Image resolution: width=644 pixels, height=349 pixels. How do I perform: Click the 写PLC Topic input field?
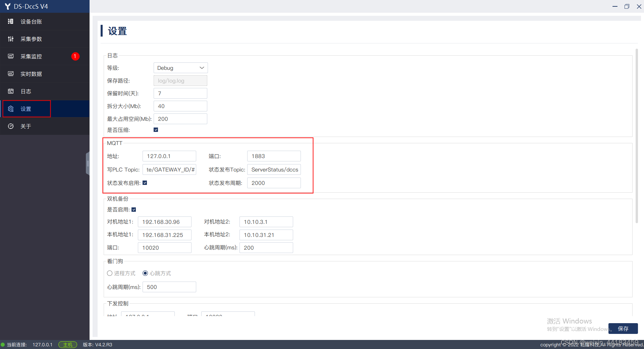[169, 169]
